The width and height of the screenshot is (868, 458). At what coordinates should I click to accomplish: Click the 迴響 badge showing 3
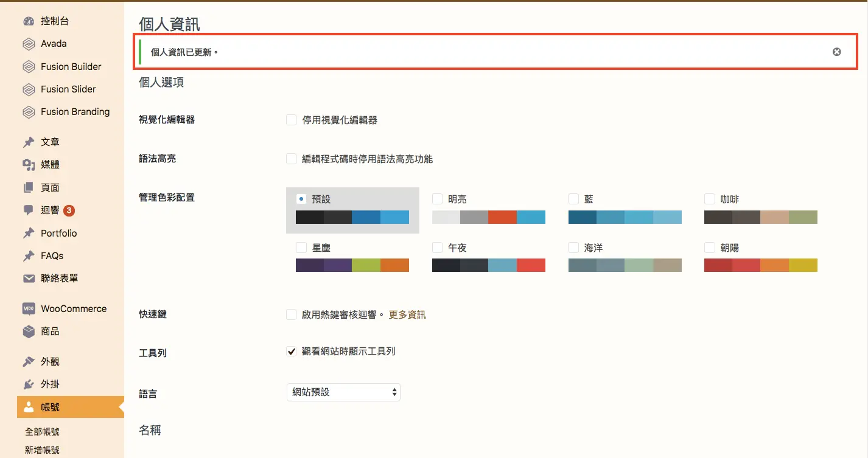69,211
